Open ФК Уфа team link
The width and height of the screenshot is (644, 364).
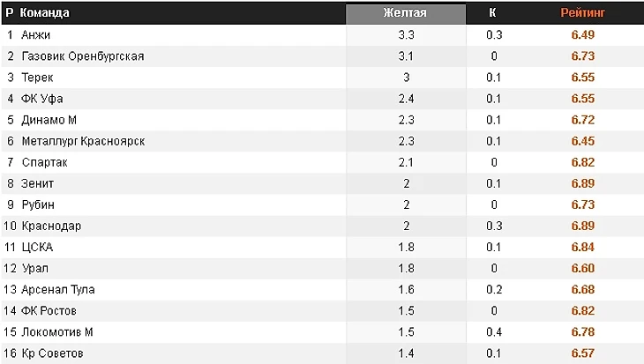(x=41, y=99)
